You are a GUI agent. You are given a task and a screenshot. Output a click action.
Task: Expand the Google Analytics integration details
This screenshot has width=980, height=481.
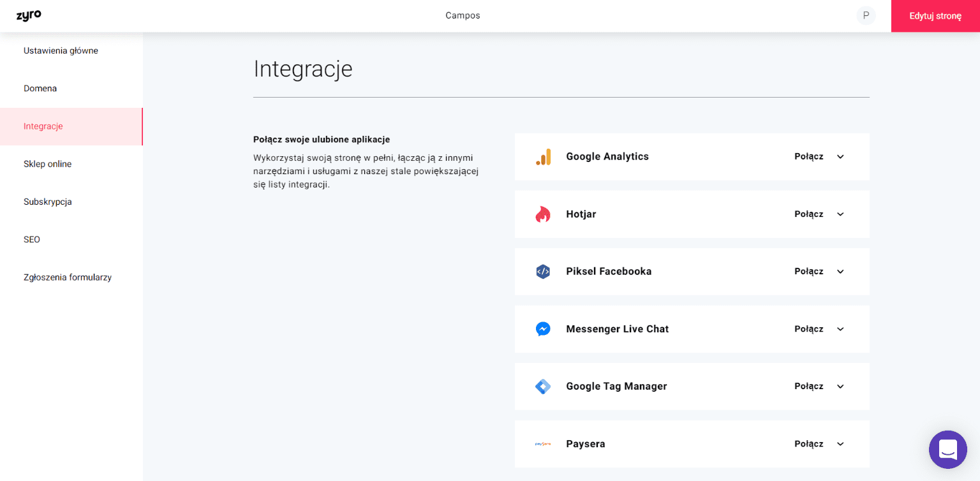[840, 156]
